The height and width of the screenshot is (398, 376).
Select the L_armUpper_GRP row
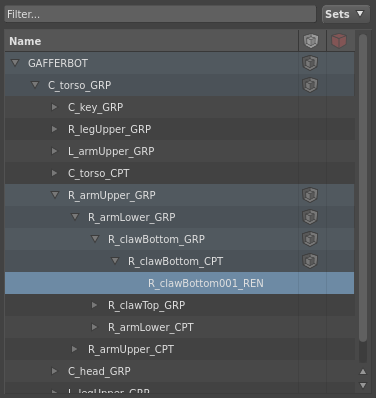pos(179,151)
